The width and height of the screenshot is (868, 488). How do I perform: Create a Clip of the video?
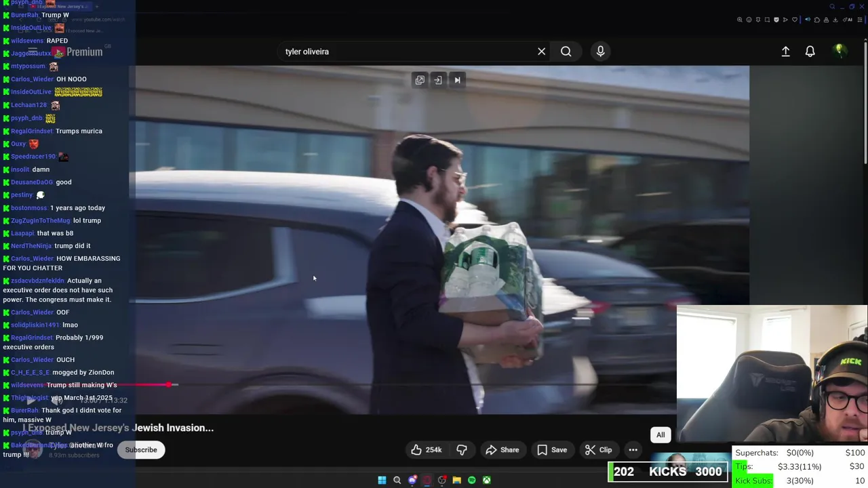click(x=598, y=450)
